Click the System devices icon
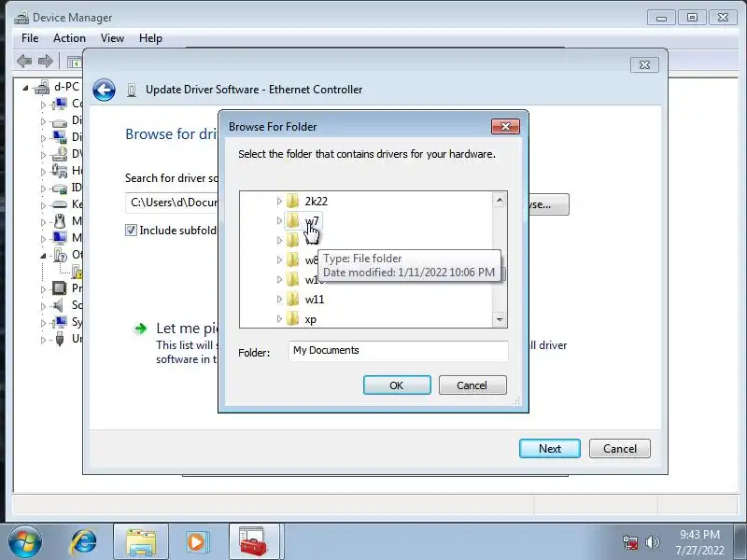This screenshot has width=747, height=560. [x=60, y=322]
